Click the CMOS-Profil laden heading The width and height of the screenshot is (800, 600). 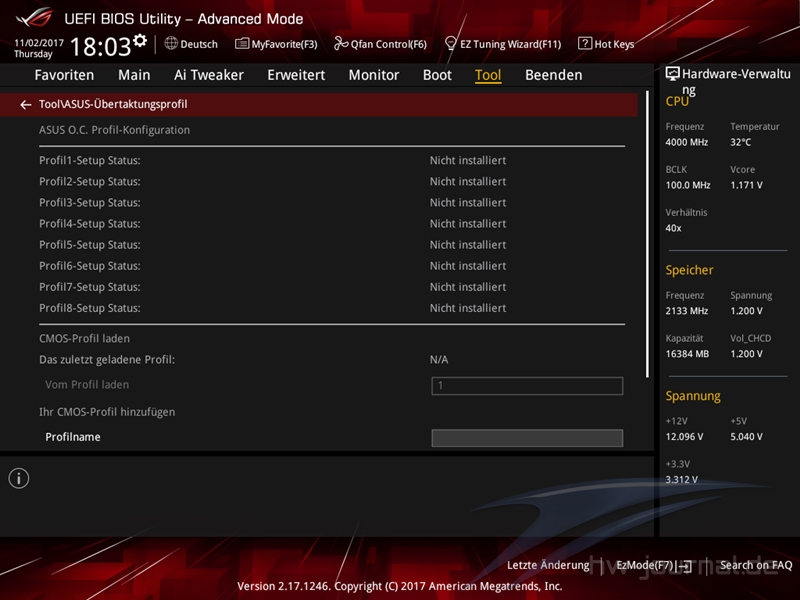pos(84,339)
